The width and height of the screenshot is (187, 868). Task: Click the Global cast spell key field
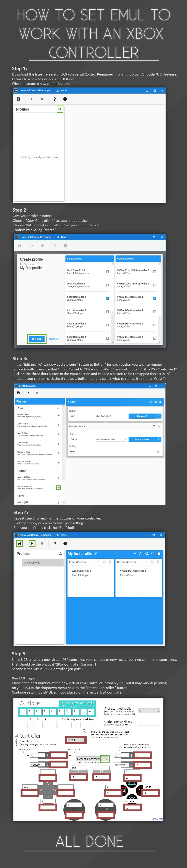[x=149, y=723]
